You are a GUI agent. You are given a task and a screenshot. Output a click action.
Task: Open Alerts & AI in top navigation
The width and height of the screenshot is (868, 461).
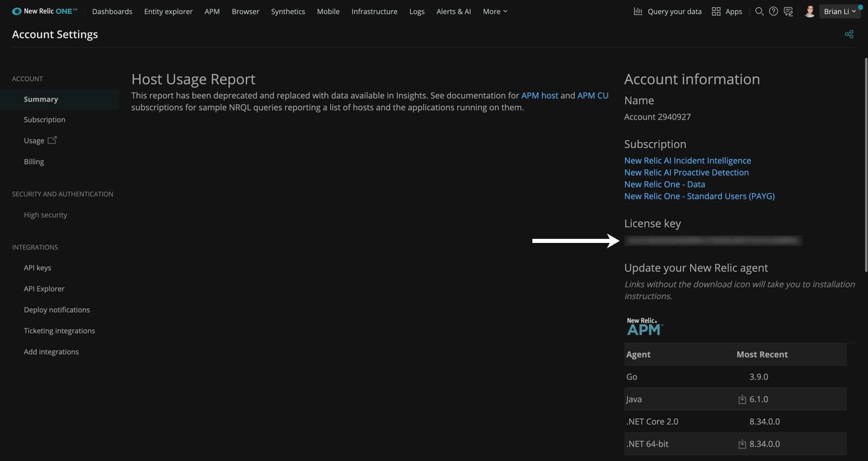point(454,11)
